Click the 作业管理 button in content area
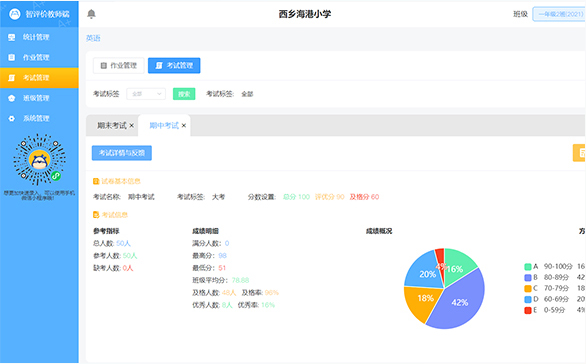This screenshot has height=364, width=586. [x=119, y=66]
